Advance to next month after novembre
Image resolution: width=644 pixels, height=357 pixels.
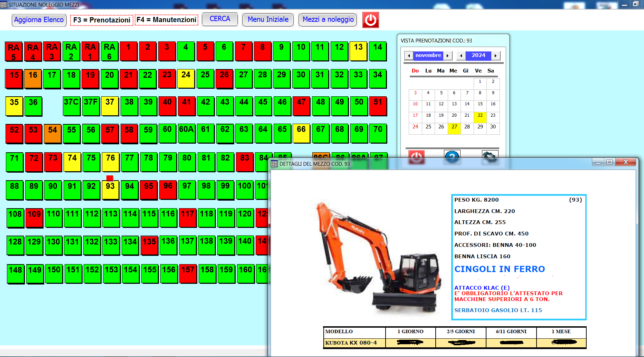[447, 56]
